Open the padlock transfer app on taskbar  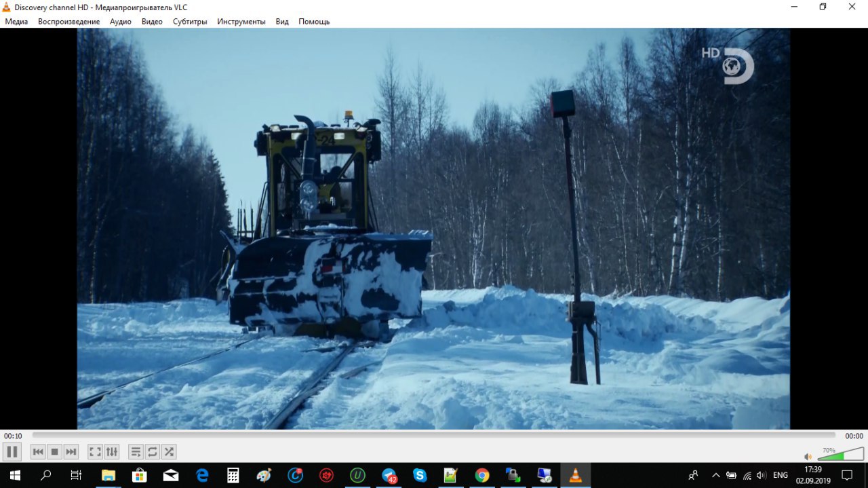pos(513,475)
